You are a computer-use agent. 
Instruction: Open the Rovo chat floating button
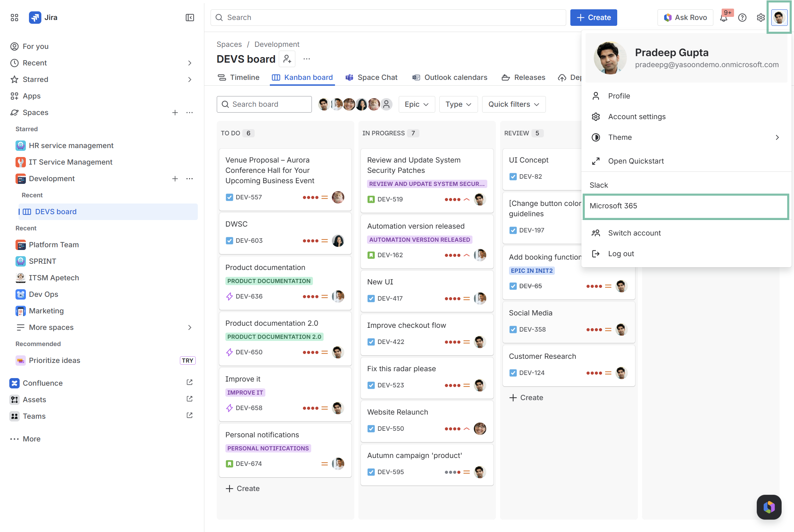769,507
